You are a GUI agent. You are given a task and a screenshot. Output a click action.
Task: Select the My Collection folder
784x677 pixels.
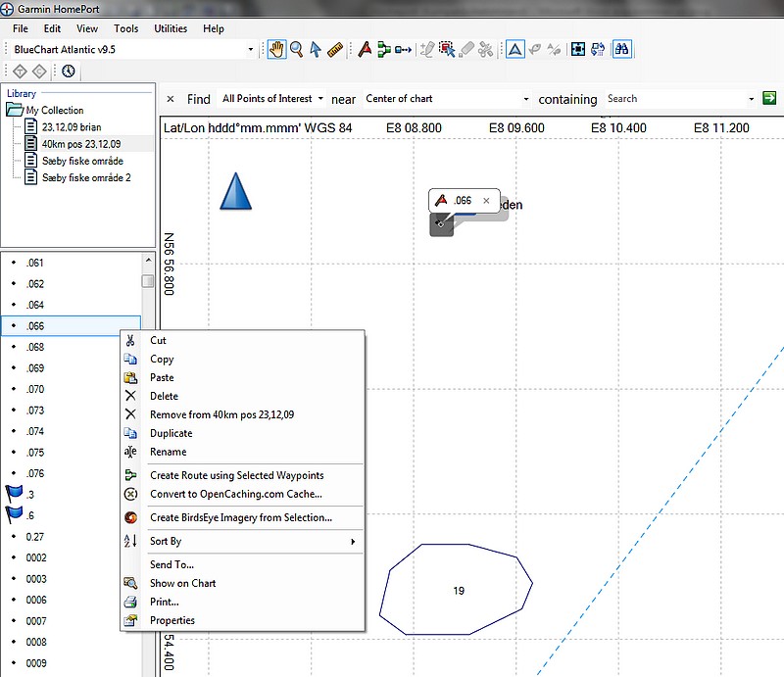pos(55,110)
